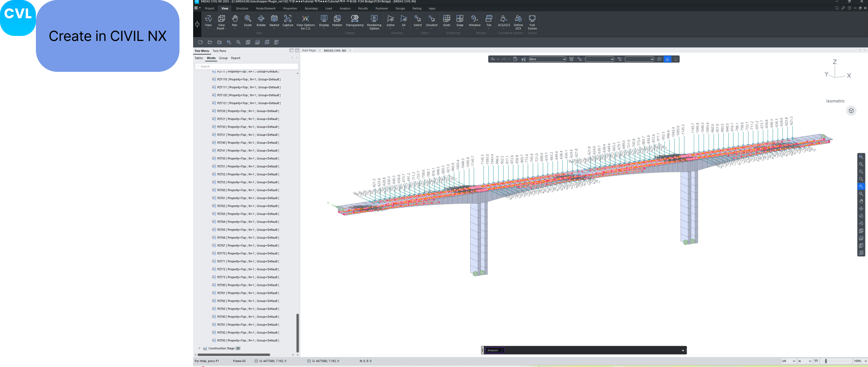This screenshot has height=367, width=868.
Task: Click Create in CIVIL NX button
Action: (108, 36)
